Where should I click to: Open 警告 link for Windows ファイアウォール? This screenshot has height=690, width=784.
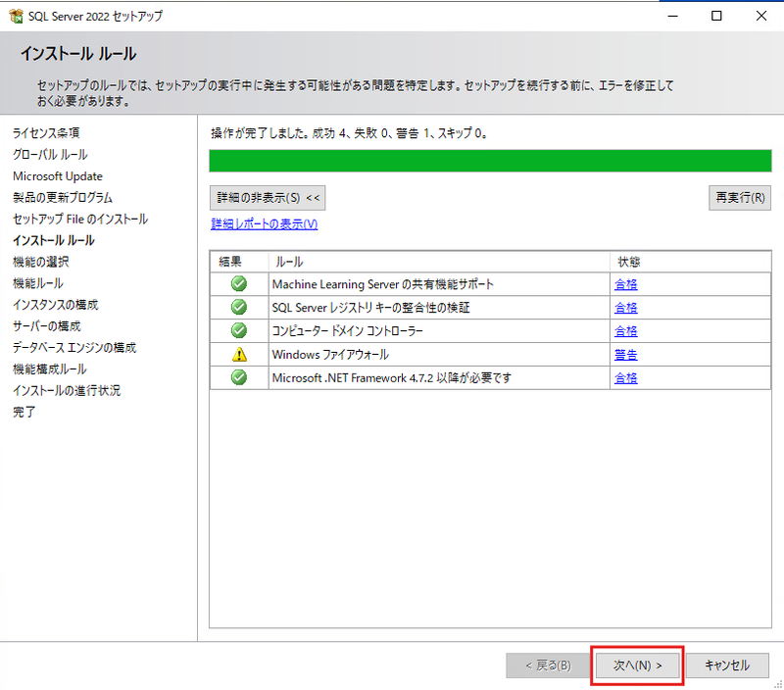(625, 355)
